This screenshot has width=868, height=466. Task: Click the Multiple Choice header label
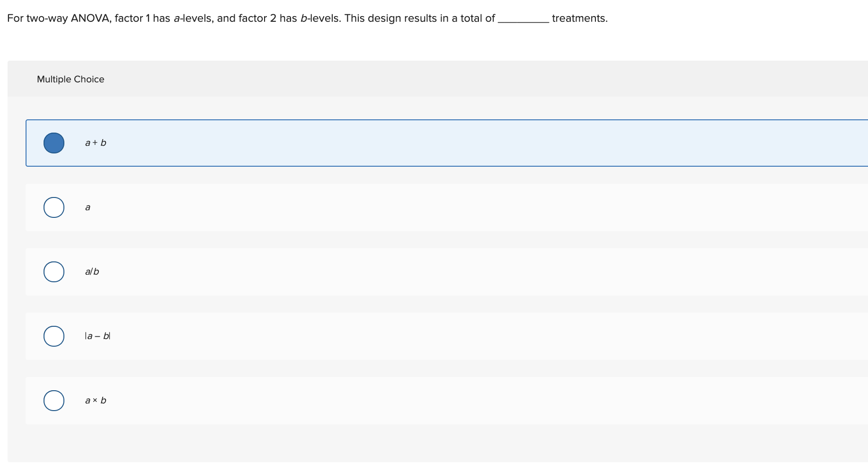(x=70, y=79)
